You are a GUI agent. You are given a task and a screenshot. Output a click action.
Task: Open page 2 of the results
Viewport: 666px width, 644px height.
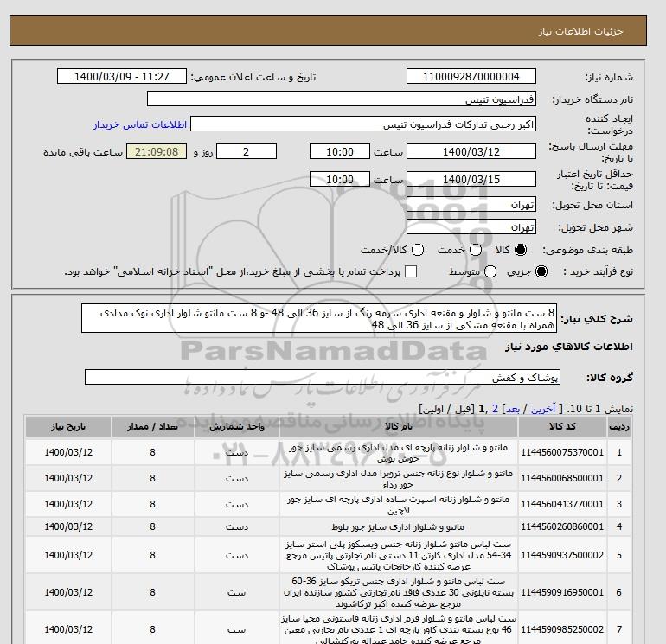(x=495, y=409)
